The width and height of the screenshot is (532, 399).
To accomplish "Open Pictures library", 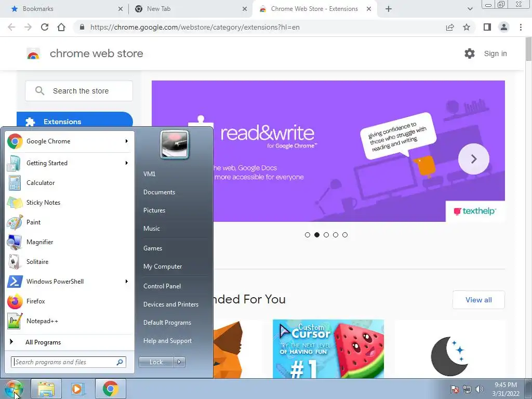I will click(x=154, y=210).
